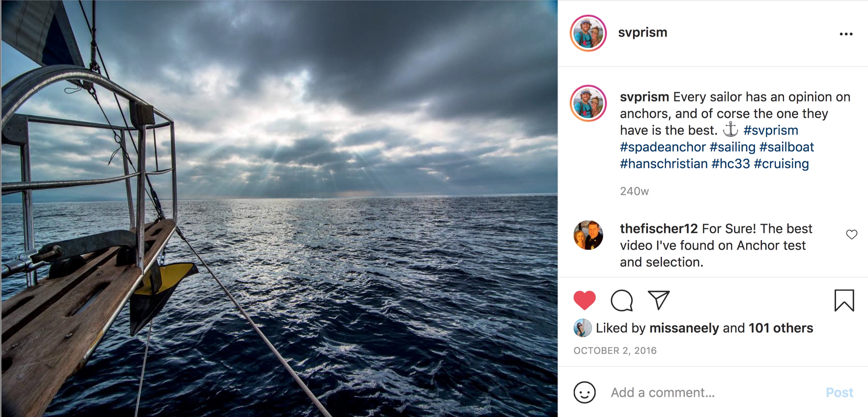Like thefischer12's comment with small heart

851,234
